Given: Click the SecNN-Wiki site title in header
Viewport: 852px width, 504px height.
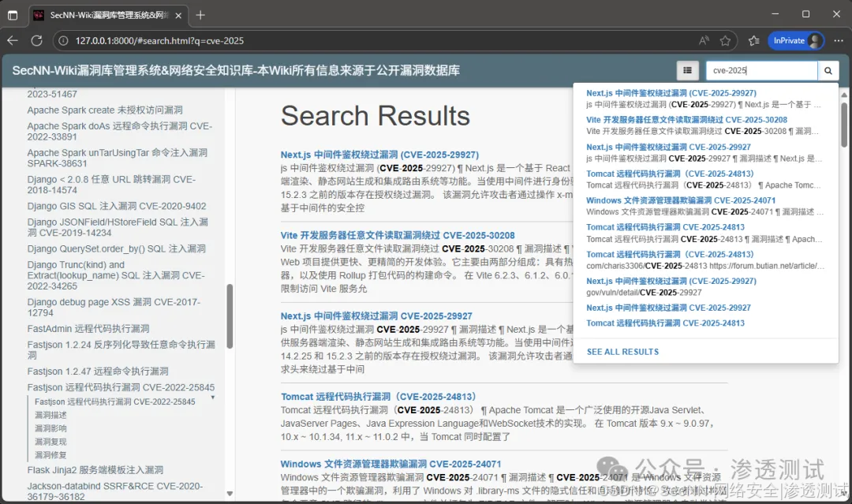Looking at the screenshot, I should [x=236, y=71].
